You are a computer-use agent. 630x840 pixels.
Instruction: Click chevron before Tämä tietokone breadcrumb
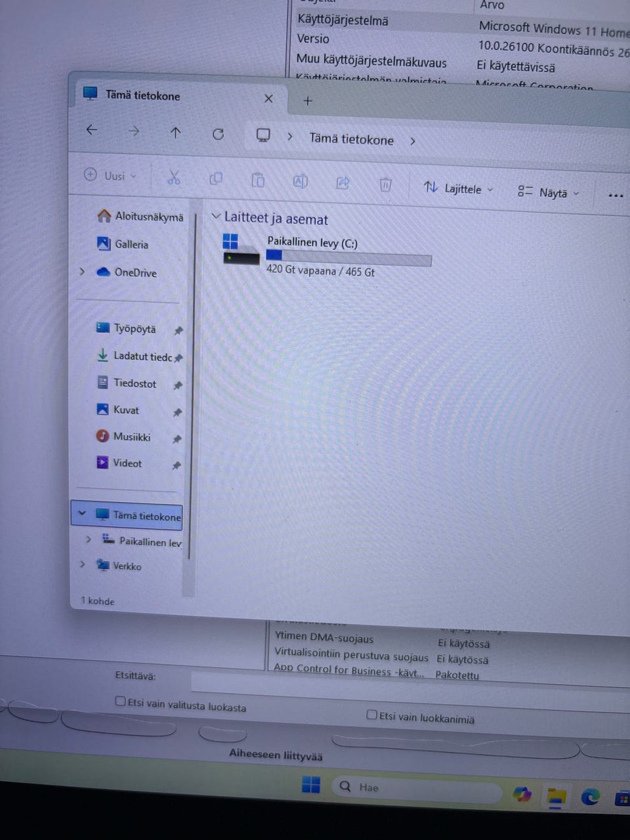click(x=289, y=136)
